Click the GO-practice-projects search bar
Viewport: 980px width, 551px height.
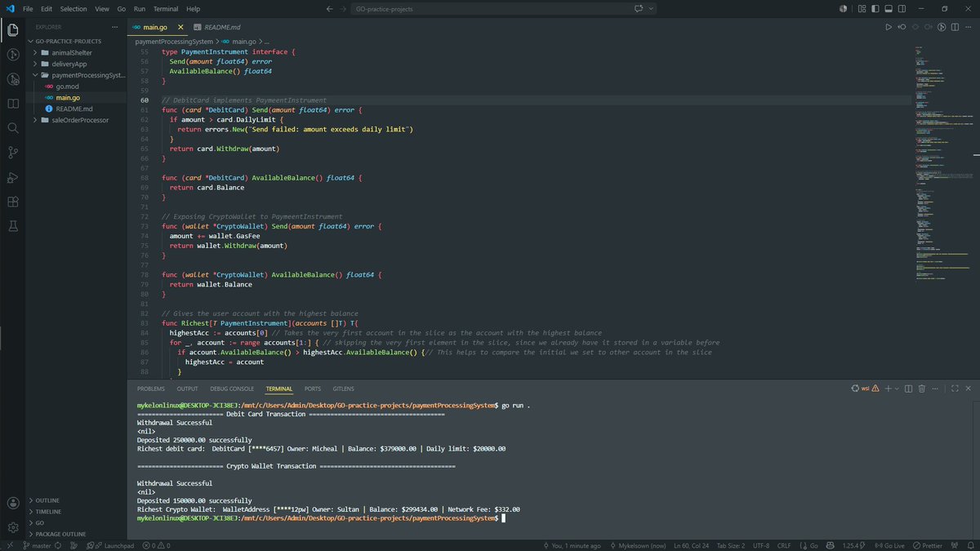[505, 8]
